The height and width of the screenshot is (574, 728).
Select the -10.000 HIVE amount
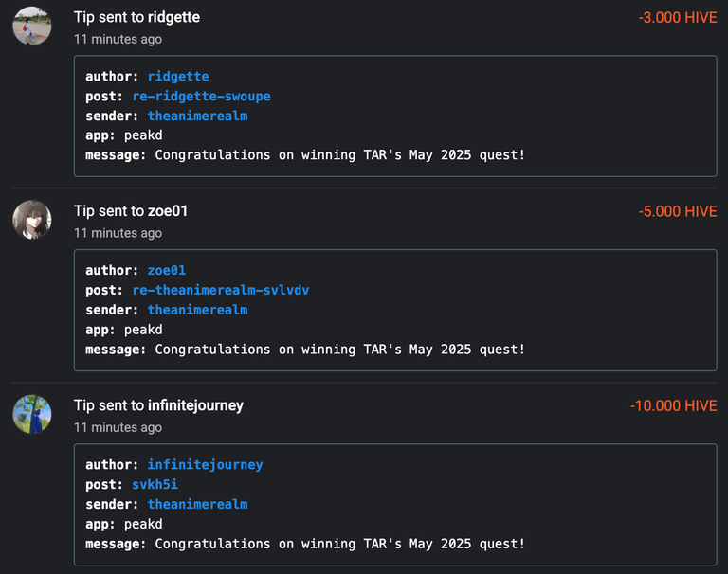(674, 406)
